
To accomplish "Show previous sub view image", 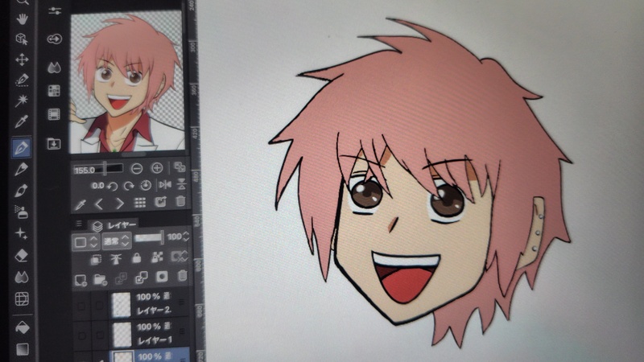I will pyautogui.click(x=99, y=204).
